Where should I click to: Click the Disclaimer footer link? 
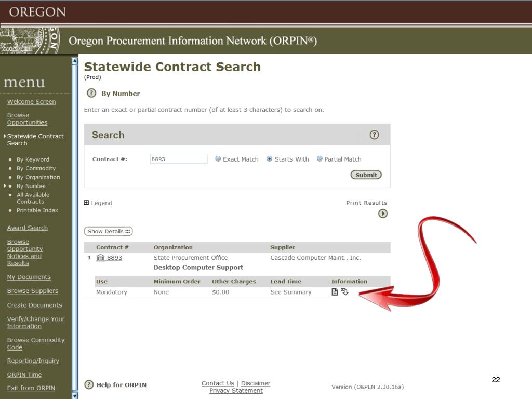pos(256,383)
